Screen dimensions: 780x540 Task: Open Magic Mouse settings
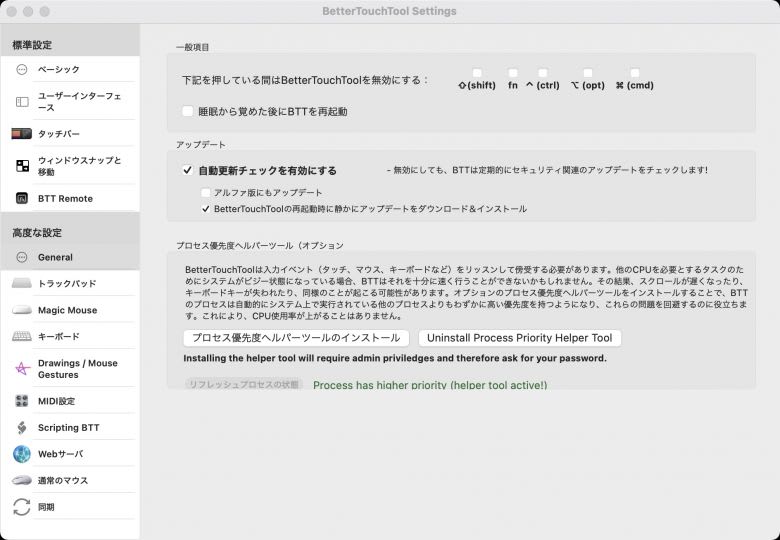pyautogui.click(x=71, y=310)
